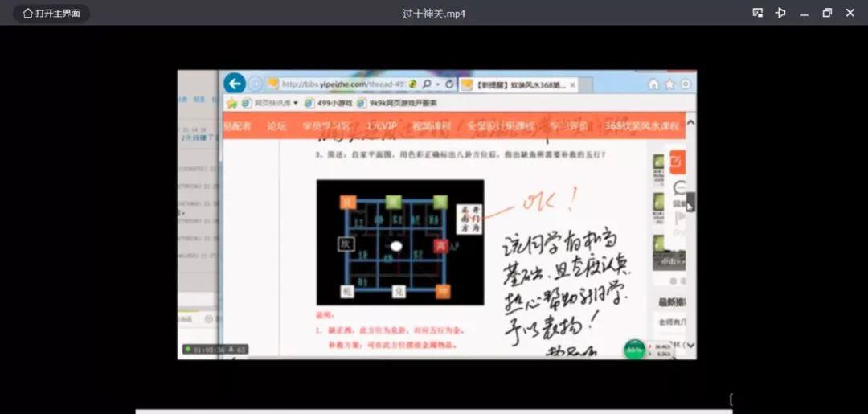This screenshot has width=868, height=414.
Task: Click the bagua floor plan image
Action: point(400,243)
